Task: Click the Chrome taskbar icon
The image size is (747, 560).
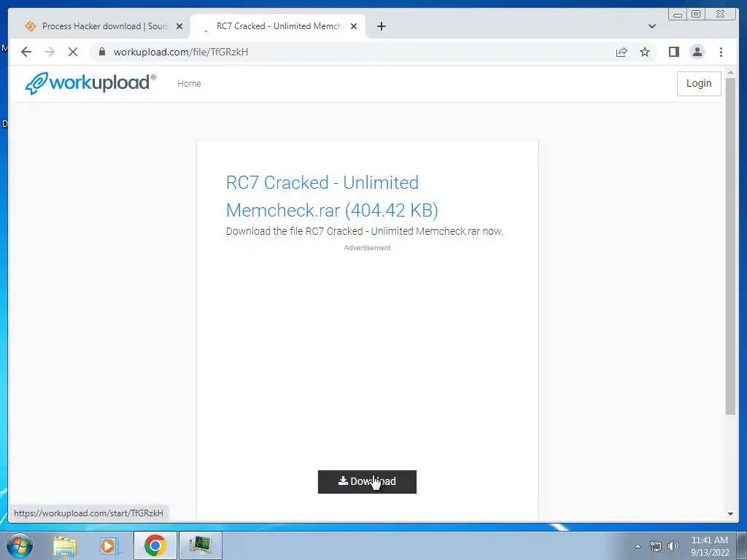Action: pyautogui.click(x=155, y=545)
